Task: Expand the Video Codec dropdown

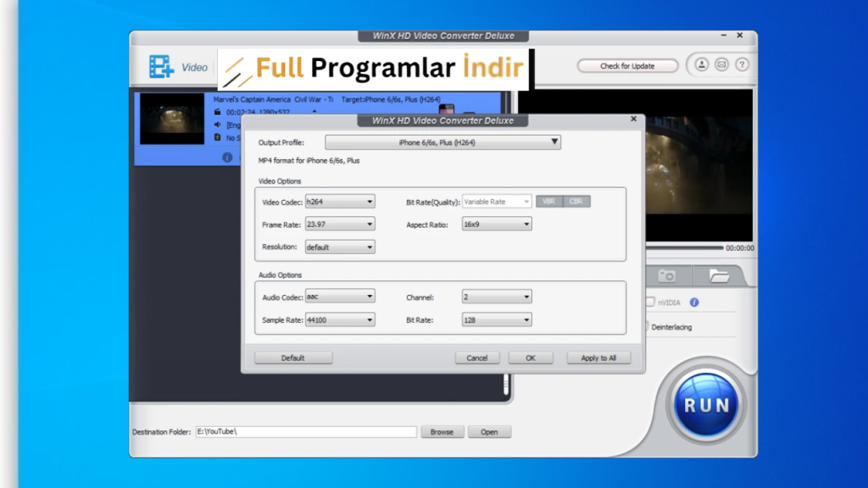Action: pos(340,202)
